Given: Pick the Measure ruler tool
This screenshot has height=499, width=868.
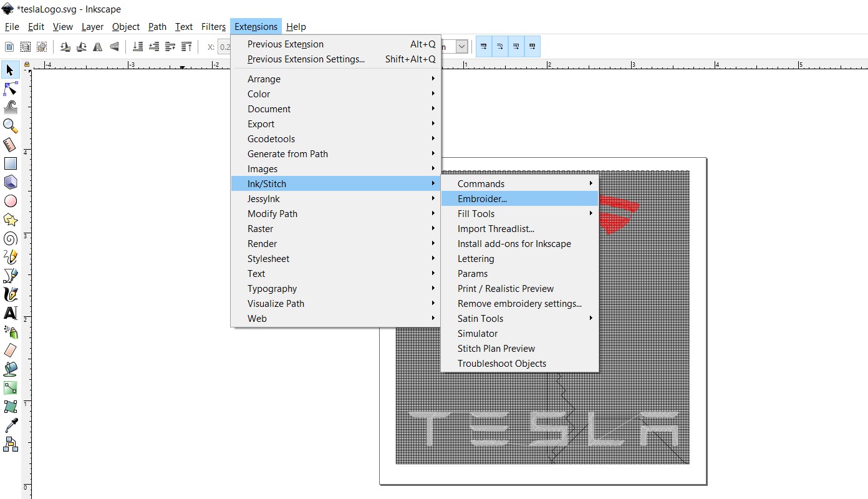Looking at the screenshot, I should 10,144.
